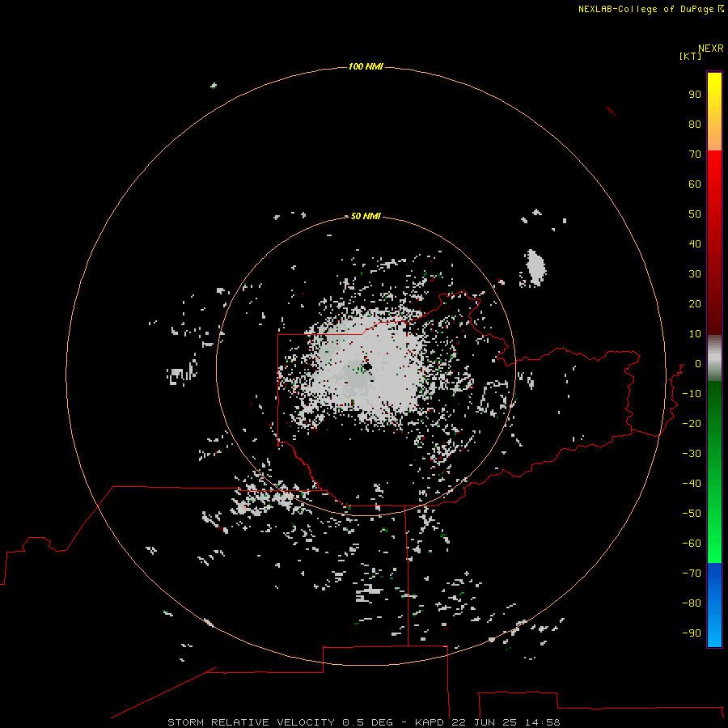728x728 pixels.
Task: Click the 50 NMI range ring label
Action: tap(366, 216)
